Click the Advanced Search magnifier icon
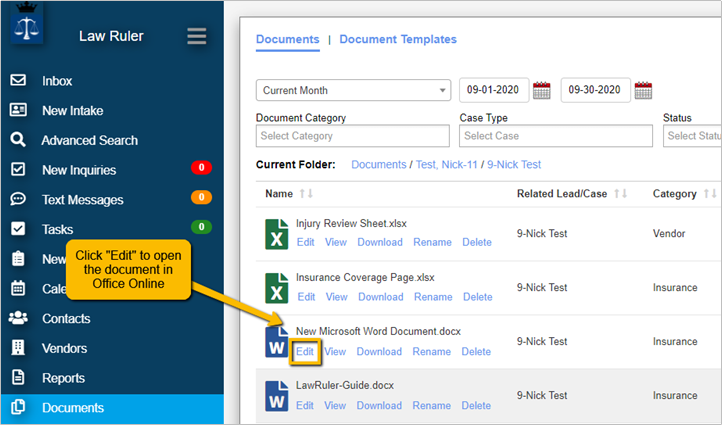 18,140
